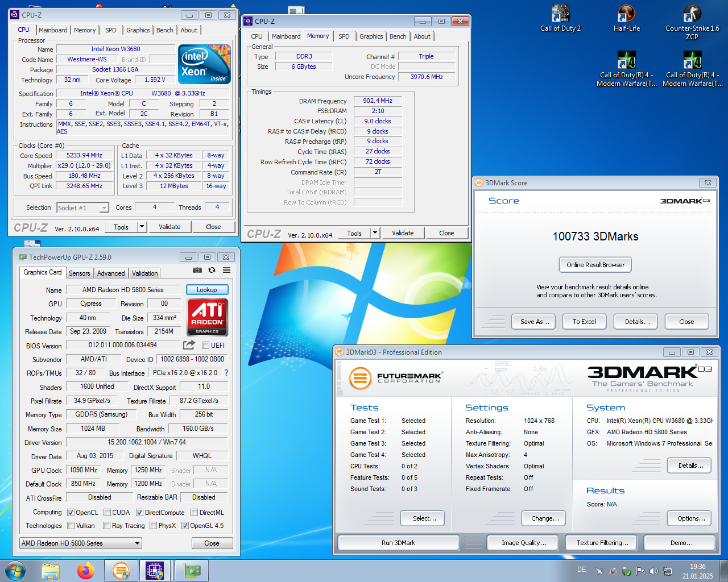Expand the AMD Radeon HD 5800 Series GPU selector
The height and width of the screenshot is (582, 728).
coord(81,543)
